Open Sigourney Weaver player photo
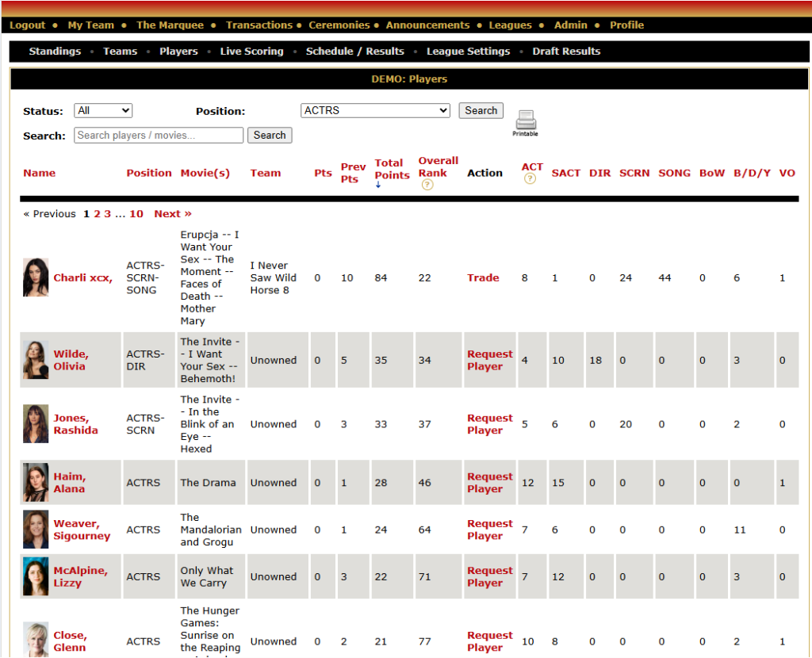 click(x=36, y=530)
